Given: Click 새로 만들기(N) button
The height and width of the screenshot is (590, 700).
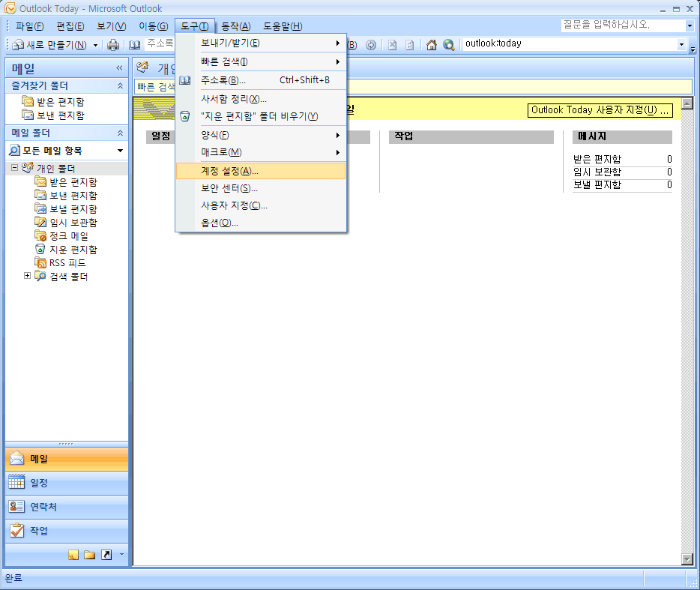Looking at the screenshot, I should coord(49,45).
